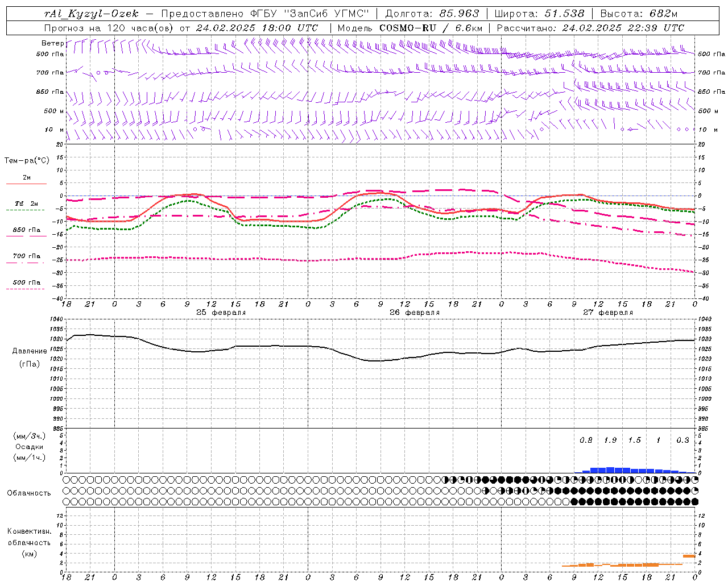The width and height of the screenshot is (728, 582).
Task: Select the date label 25 февраля
Action: coord(221,313)
